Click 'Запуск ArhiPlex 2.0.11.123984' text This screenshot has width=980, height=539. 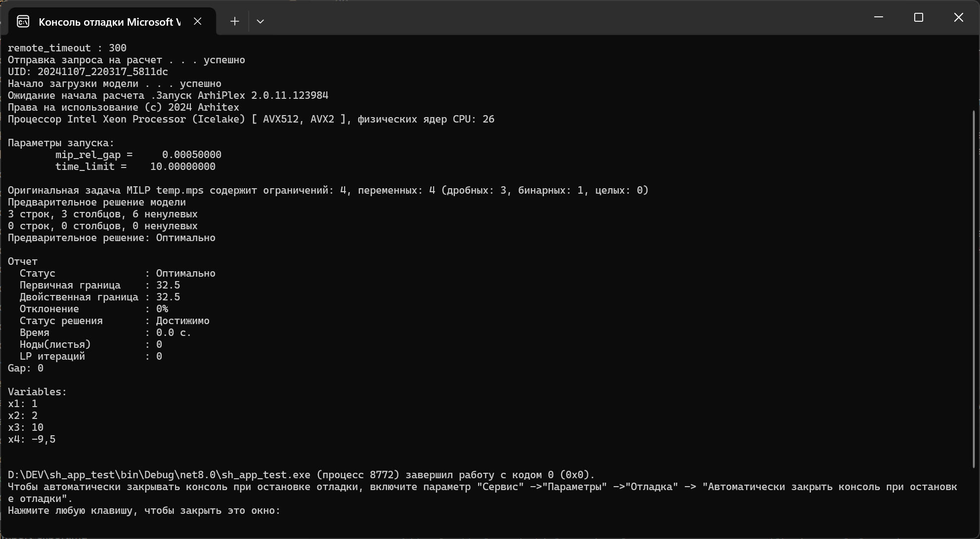242,95
